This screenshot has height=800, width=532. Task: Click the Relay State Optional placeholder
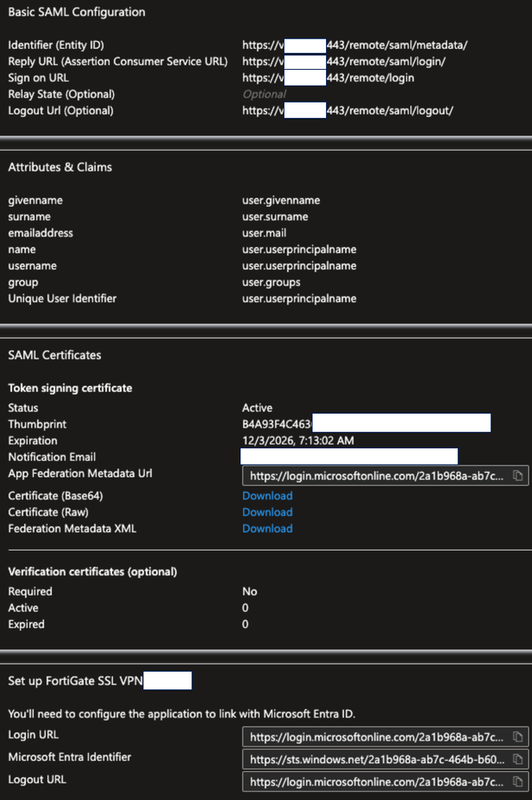(x=264, y=95)
